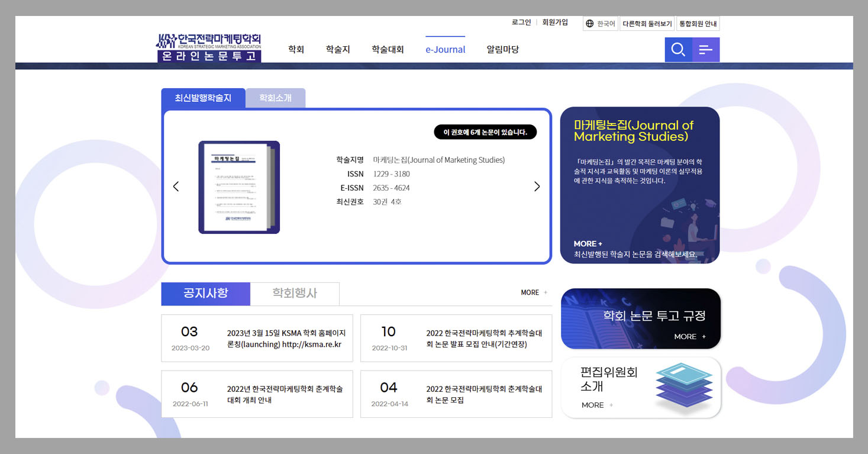Viewport: 868px width, 454px height.
Task: Switch to the 학회행사 tab
Action: point(295,294)
